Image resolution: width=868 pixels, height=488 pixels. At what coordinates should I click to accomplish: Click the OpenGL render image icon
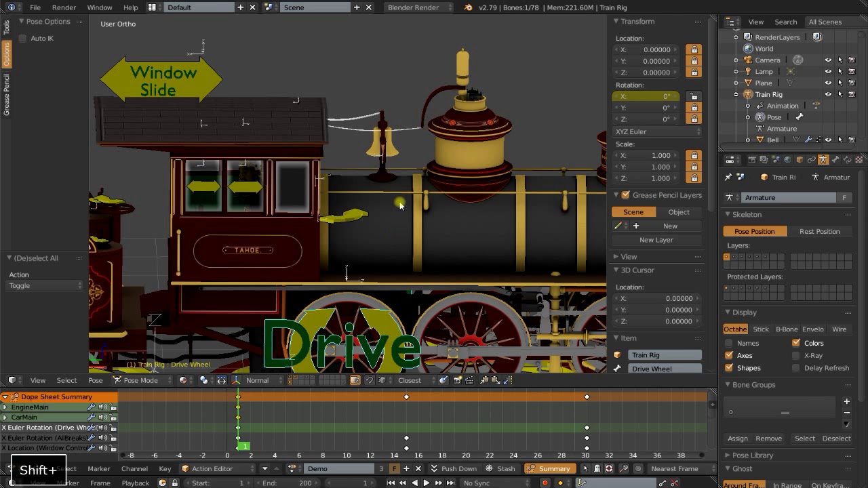pos(458,380)
